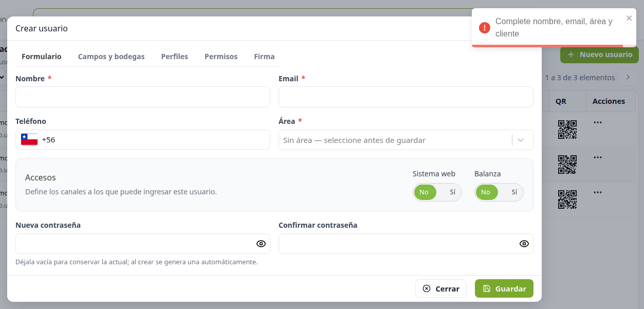Open the QR code in the first table row
644x309 pixels.
tap(567, 130)
